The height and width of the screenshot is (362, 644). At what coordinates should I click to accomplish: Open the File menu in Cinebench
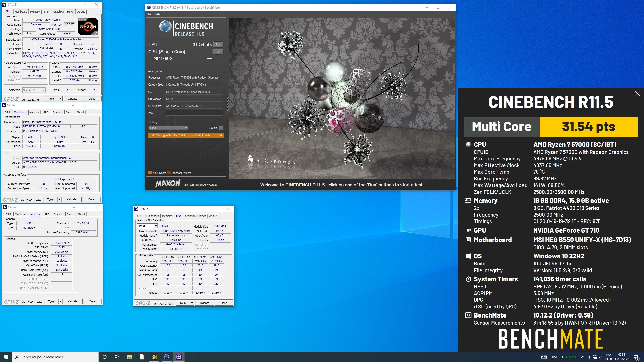click(149, 14)
